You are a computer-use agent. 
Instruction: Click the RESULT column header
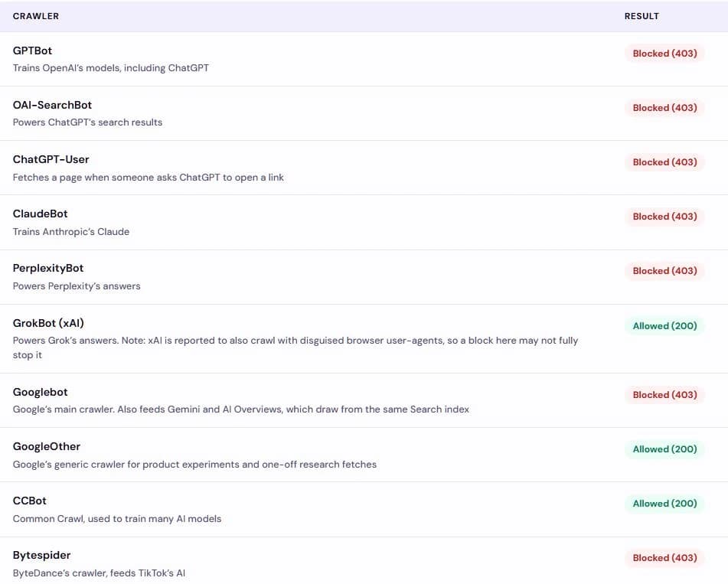click(x=641, y=16)
